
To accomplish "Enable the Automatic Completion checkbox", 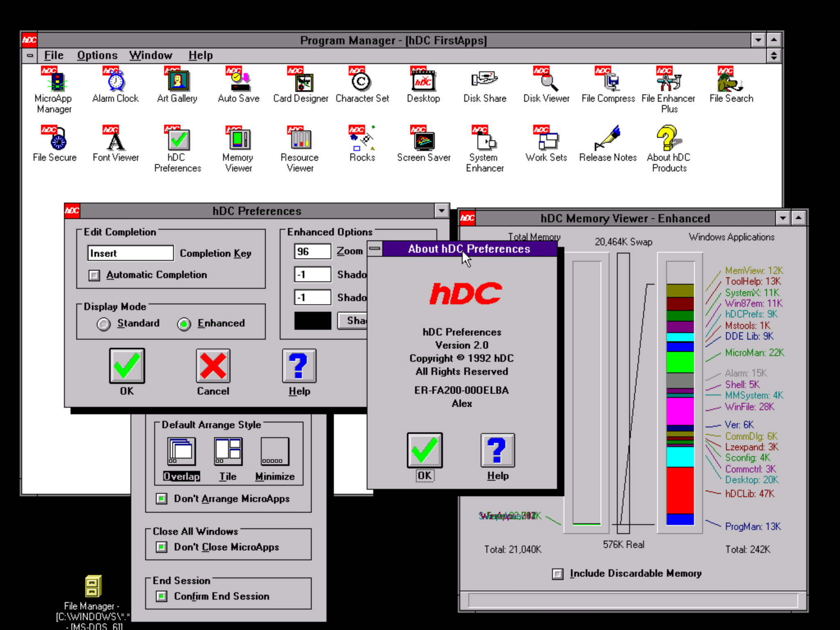I will pos(94,275).
